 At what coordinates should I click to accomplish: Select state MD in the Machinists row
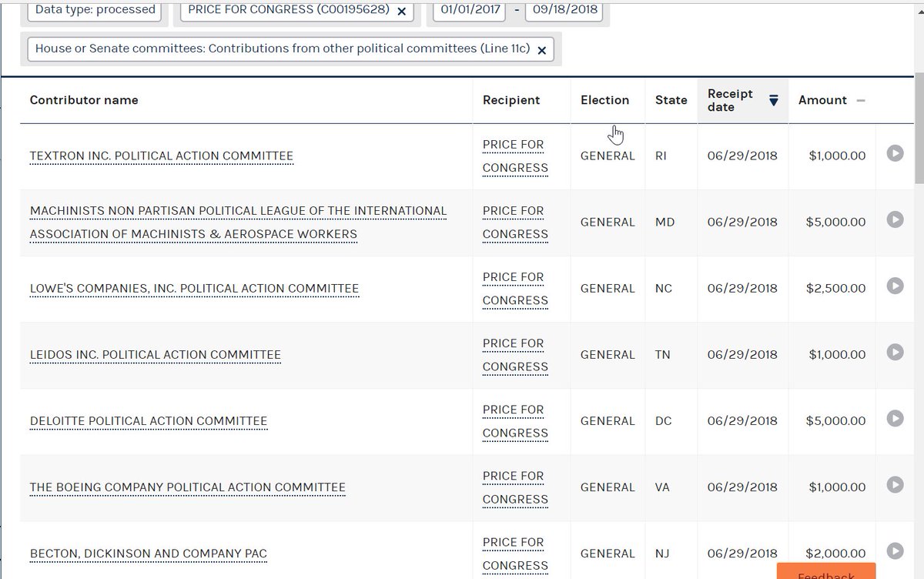tap(665, 222)
